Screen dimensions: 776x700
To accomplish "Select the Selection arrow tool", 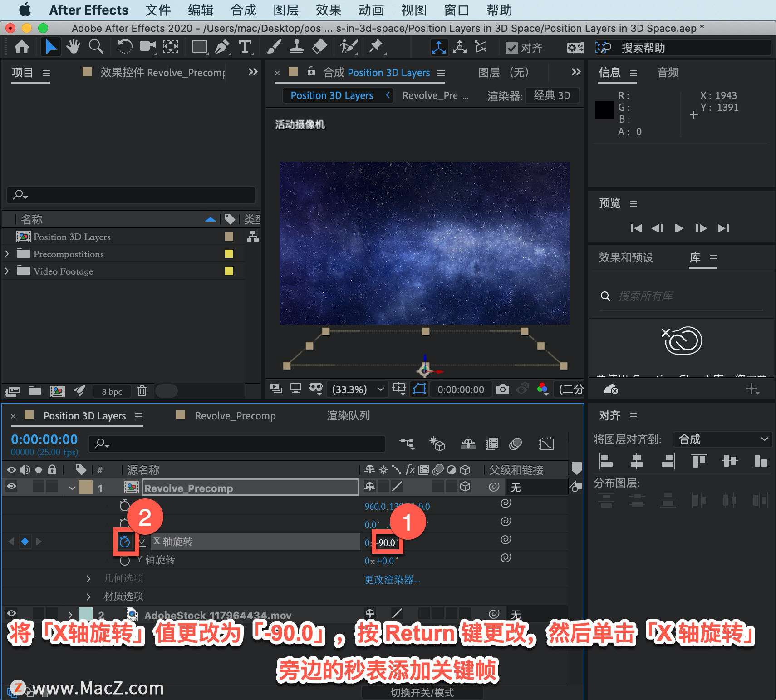I will click(51, 47).
